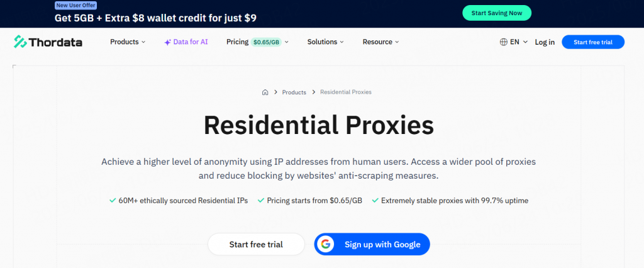Open the Solutions dropdown menu
This screenshot has width=644, height=268.
[x=326, y=42]
